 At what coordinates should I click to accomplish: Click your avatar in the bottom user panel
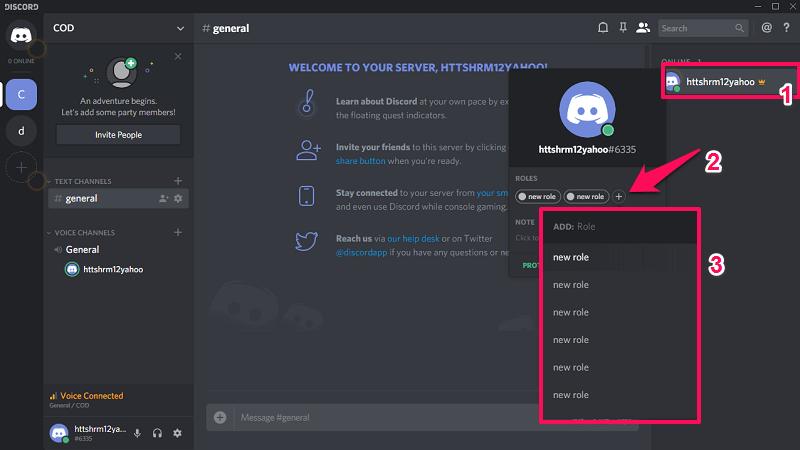click(x=59, y=433)
